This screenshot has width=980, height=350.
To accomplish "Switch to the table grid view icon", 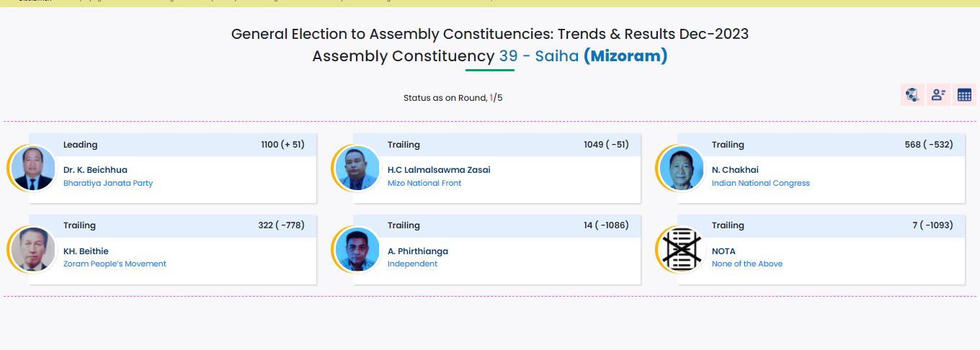I will point(964,94).
